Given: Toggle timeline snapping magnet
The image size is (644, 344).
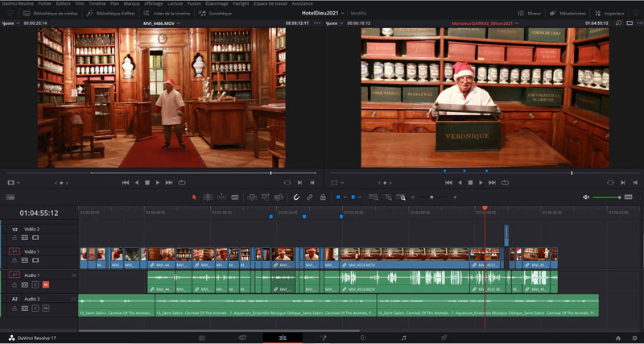Looking at the screenshot, I should [x=296, y=197].
